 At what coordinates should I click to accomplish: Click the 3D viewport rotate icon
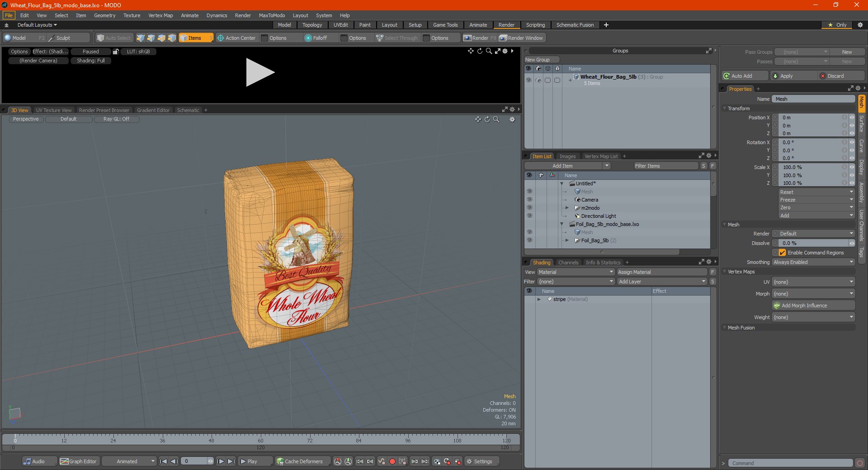[x=487, y=119]
